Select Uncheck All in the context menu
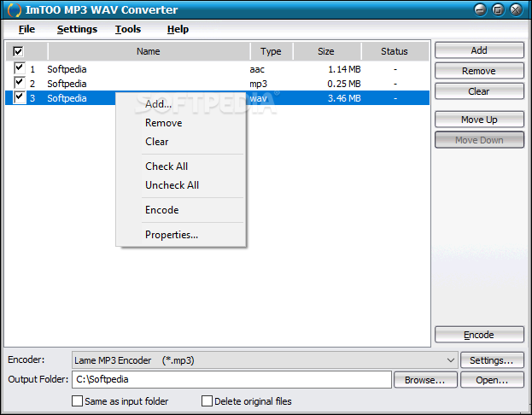Viewport: 532px width, 415px height. click(x=180, y=185)
